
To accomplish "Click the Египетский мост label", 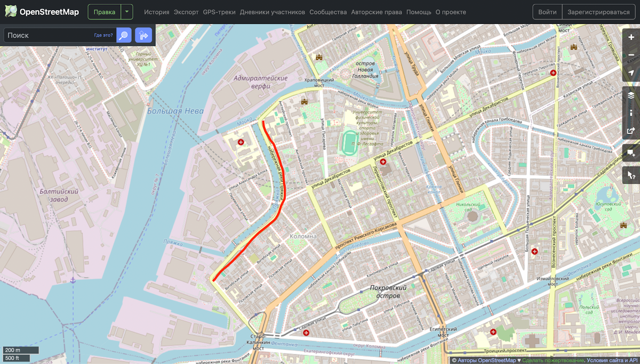I will (x=444, y=333).
